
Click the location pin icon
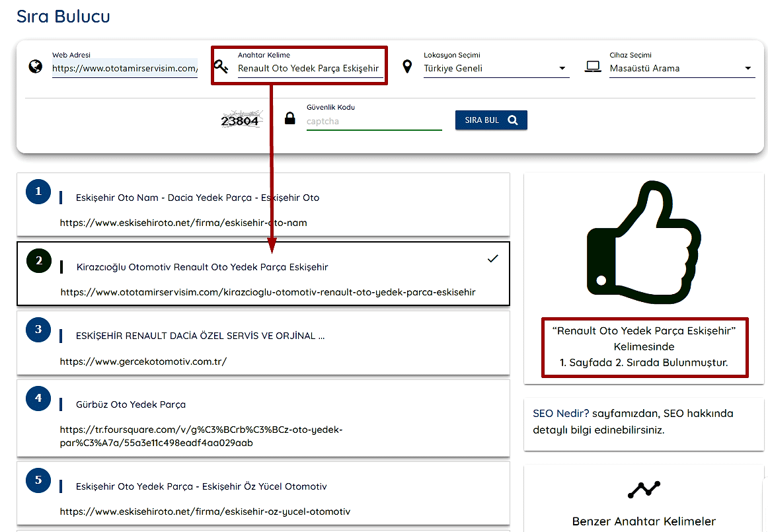tap(407, 67)
